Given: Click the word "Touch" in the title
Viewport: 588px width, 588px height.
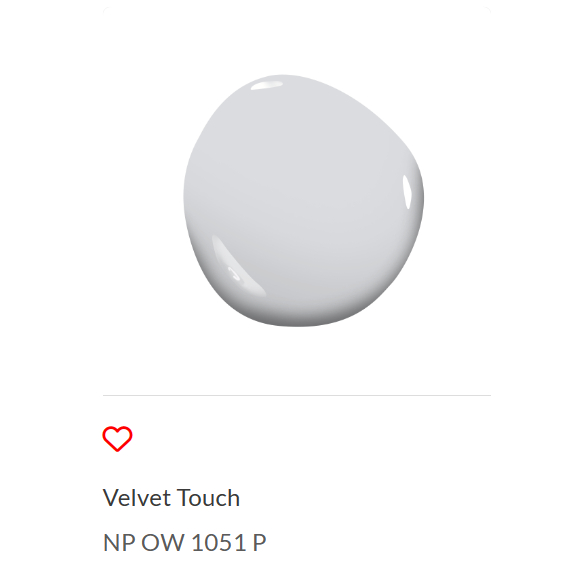Looking at the screenshot, I should (x=208, y=498).
